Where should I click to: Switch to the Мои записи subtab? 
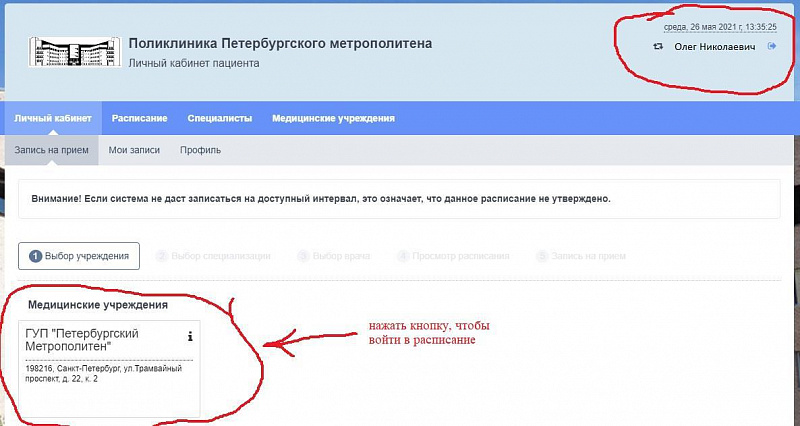coord(134,150)
